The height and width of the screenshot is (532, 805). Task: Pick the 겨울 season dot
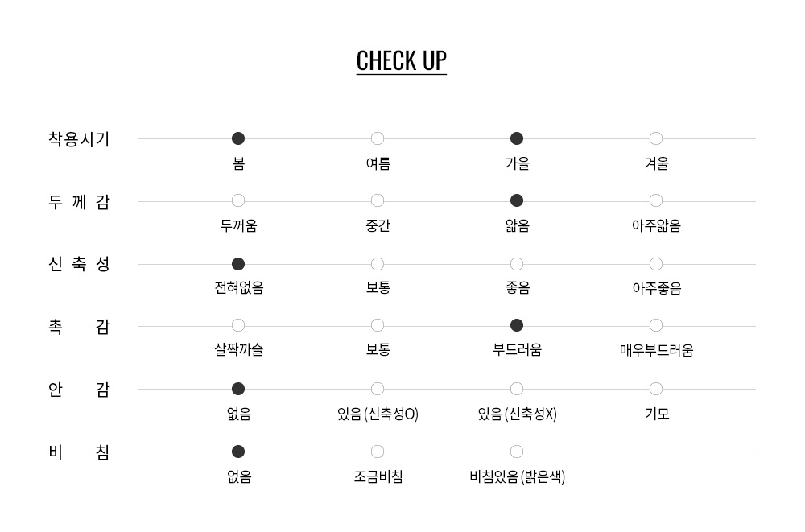coord(656,138)
